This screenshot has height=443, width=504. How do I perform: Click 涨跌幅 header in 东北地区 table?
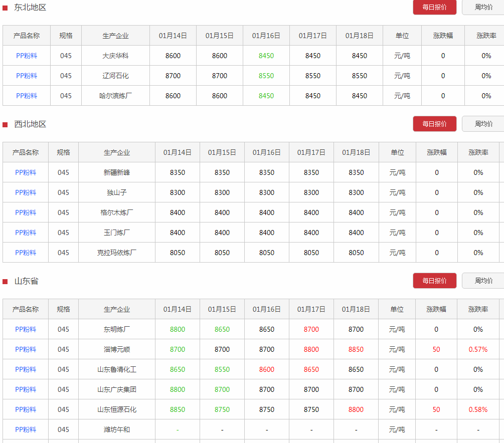point(443,36)
